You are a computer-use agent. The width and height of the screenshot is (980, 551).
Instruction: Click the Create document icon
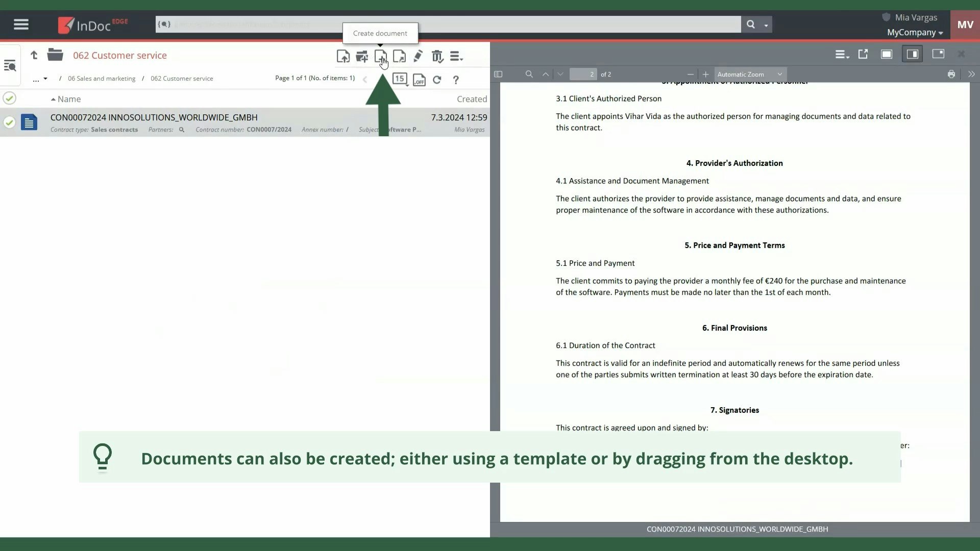[x=380, y=56]
